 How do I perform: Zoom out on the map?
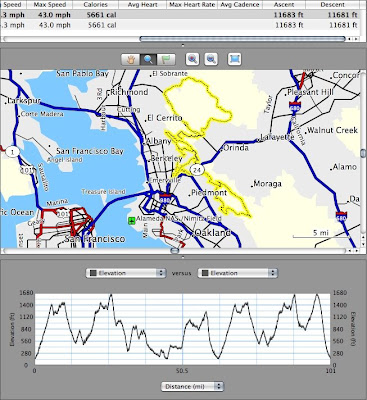tap(211, 59)
